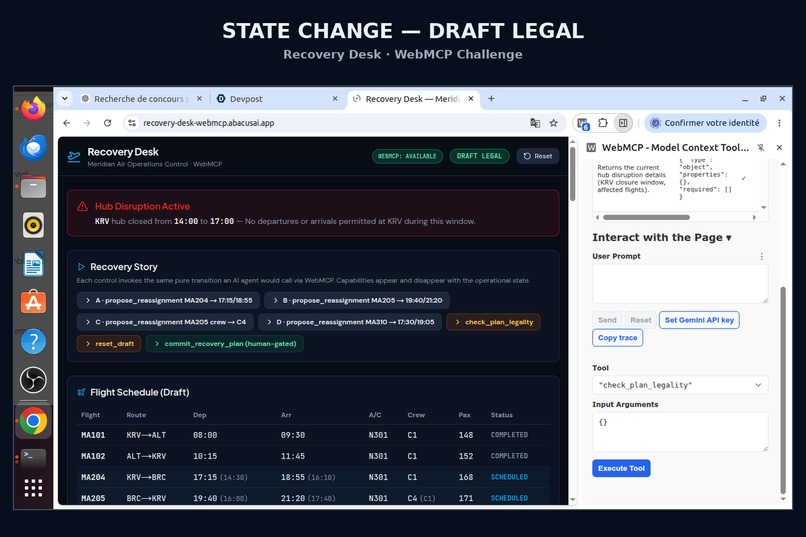Image resolution: width=806 pixels, height=537 pixels.
Task: Click the Flight Schedule plane icon
Action: click(x=81, y=393)
